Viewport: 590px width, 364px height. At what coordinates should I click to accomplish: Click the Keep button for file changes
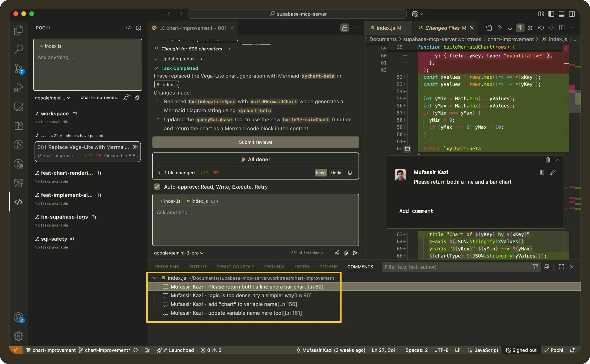[x=321, y=173]
